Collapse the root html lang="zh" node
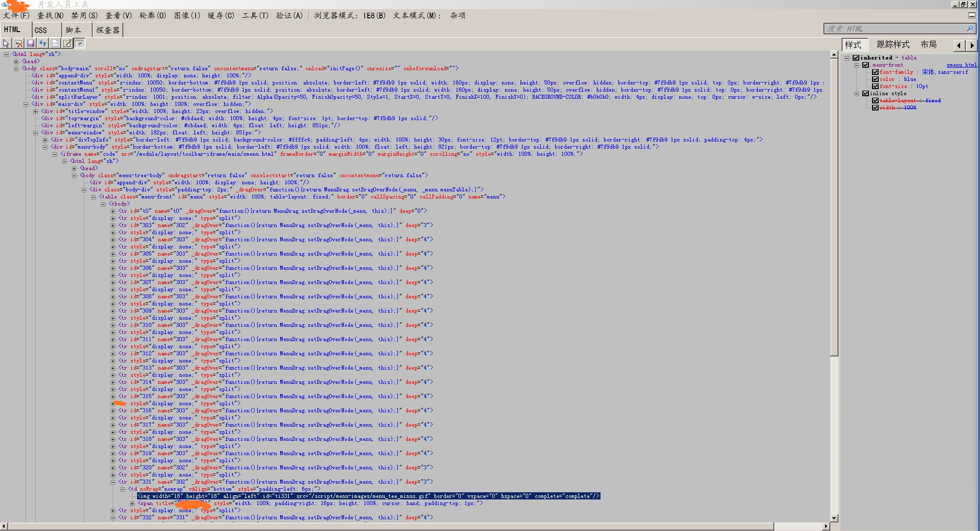 point(7,54)
